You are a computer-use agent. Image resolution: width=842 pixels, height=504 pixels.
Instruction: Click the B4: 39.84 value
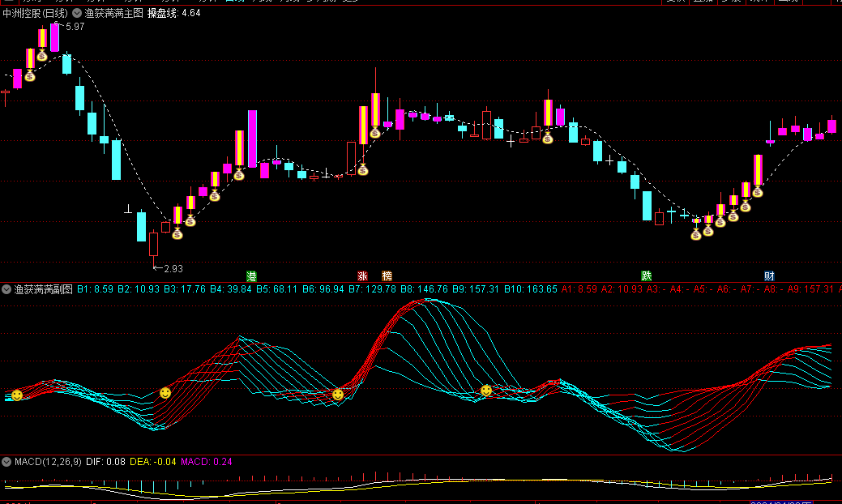coord(231,289)
